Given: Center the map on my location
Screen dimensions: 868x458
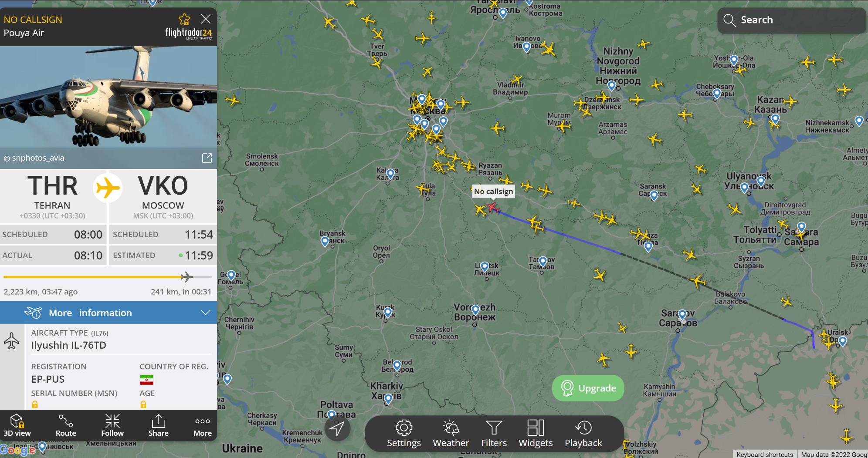Looking at the screenshot, I should pos(337,428).
